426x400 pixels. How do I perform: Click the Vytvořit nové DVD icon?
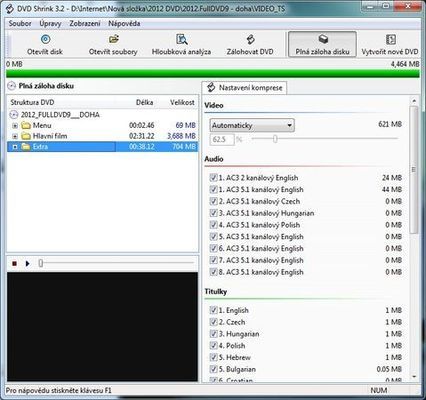[391, 39]
